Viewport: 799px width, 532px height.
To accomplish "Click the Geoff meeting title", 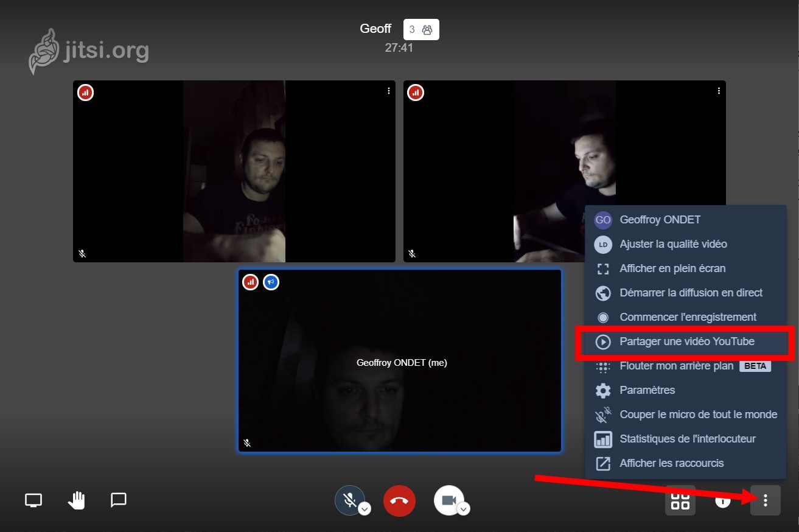I will click(x=375, y=29).
